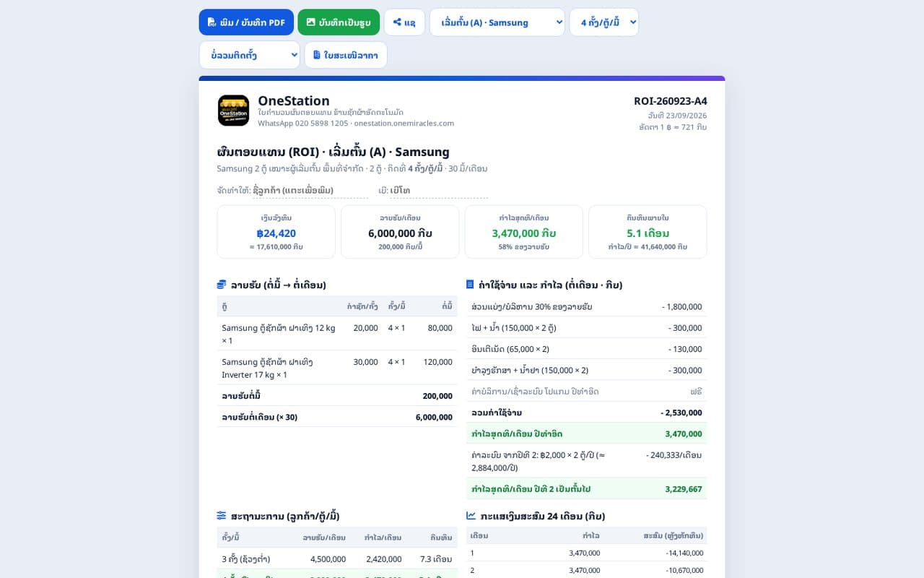Screen dimensions: 924x578
Task: Click the Samsung Inverter 17 kg row name
Action: (267, 368)
